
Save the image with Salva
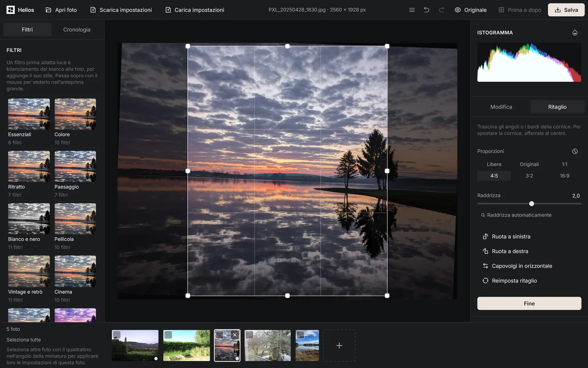point(566,10)
